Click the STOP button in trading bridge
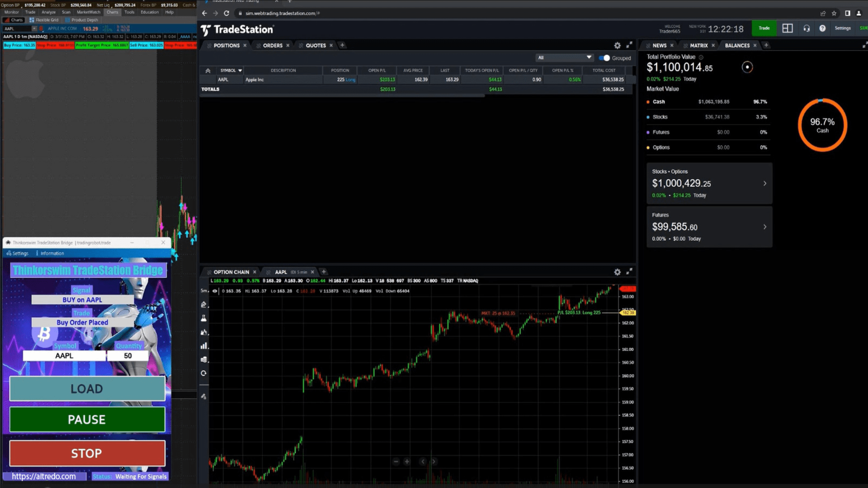 coord(86,454)
